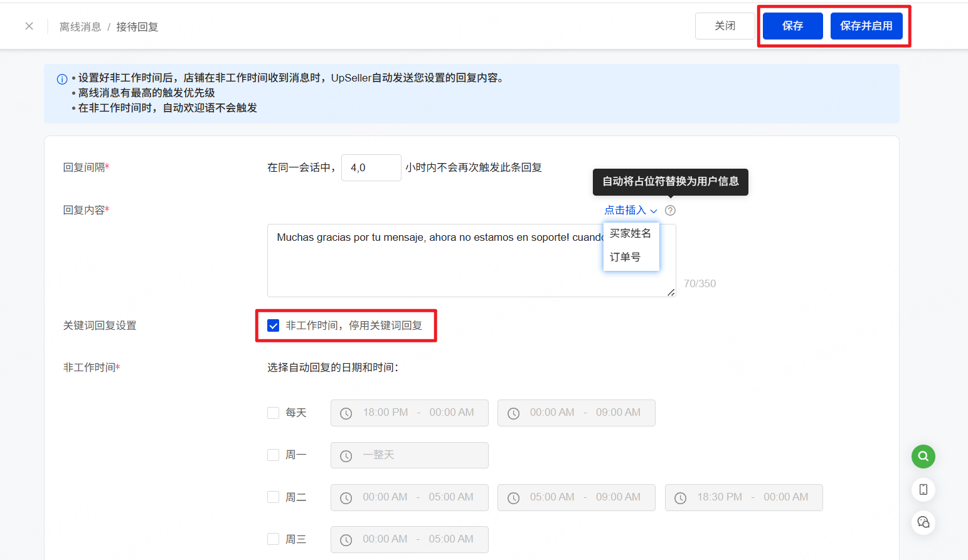Click the 关闭 button
Viewport: 968px width, 560px height.
coord(725,26)
